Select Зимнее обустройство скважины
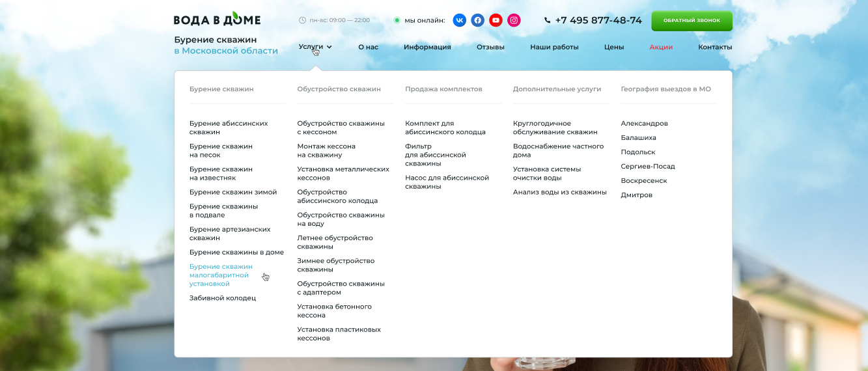 coord(336,265)
